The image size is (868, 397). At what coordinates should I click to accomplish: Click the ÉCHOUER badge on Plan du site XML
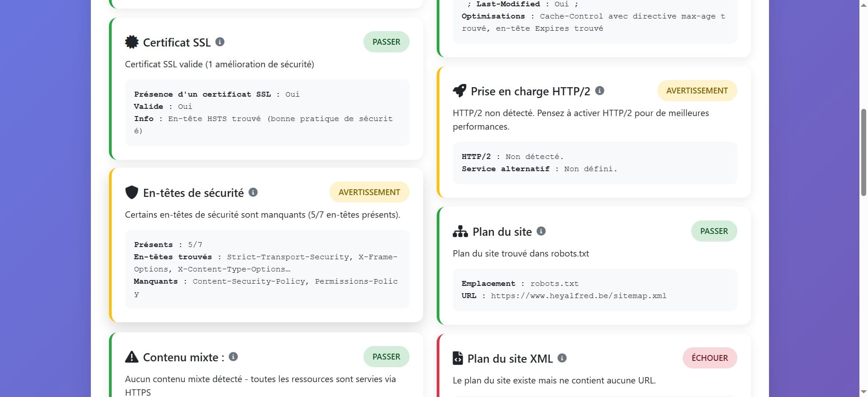click(709, 358)
